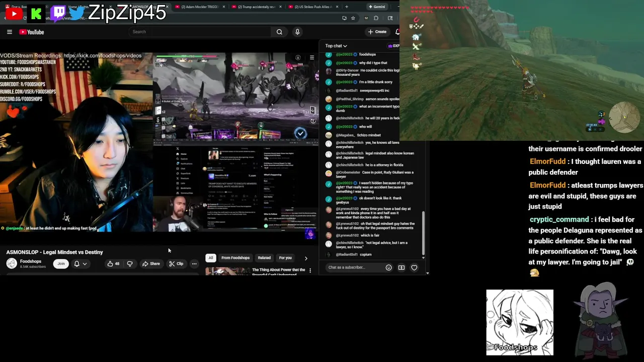Image resolution: width=644 pixels, height=362 pixels.
Task: Open a new browser tab with plus
Action: 347,7
